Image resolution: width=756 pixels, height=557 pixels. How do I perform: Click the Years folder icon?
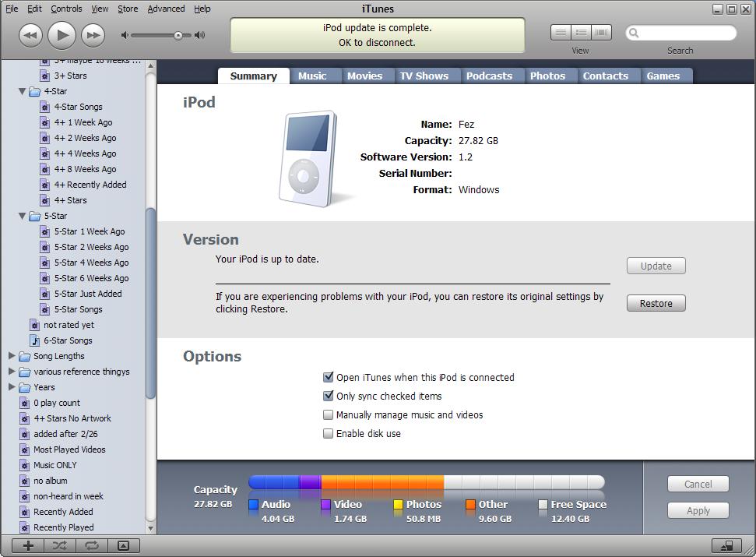25,387
